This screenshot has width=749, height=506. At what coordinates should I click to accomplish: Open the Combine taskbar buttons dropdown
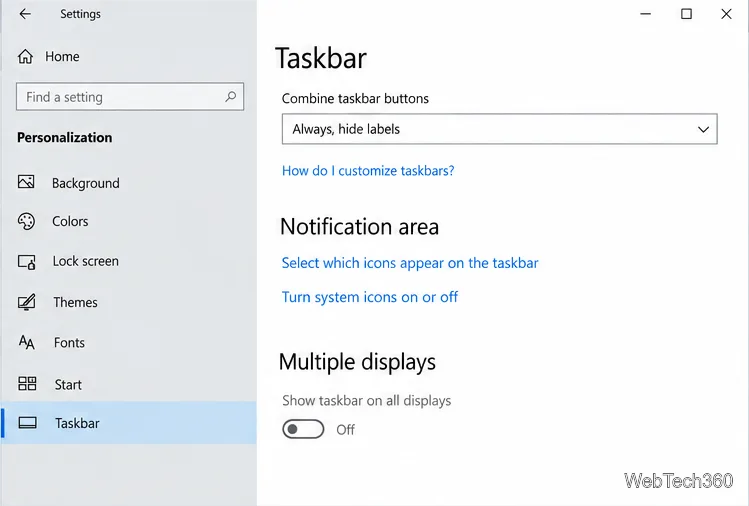point(500,129)
